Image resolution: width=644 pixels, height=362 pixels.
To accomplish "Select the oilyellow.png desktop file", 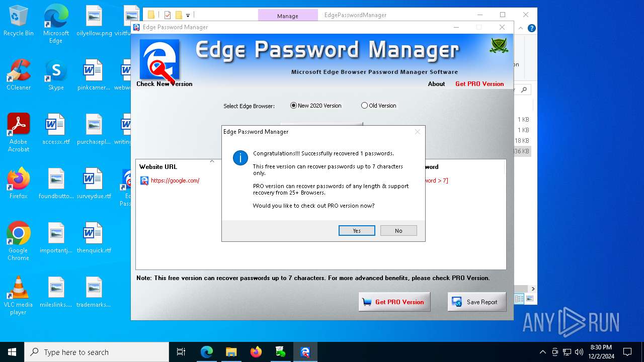I will (94, 21).
